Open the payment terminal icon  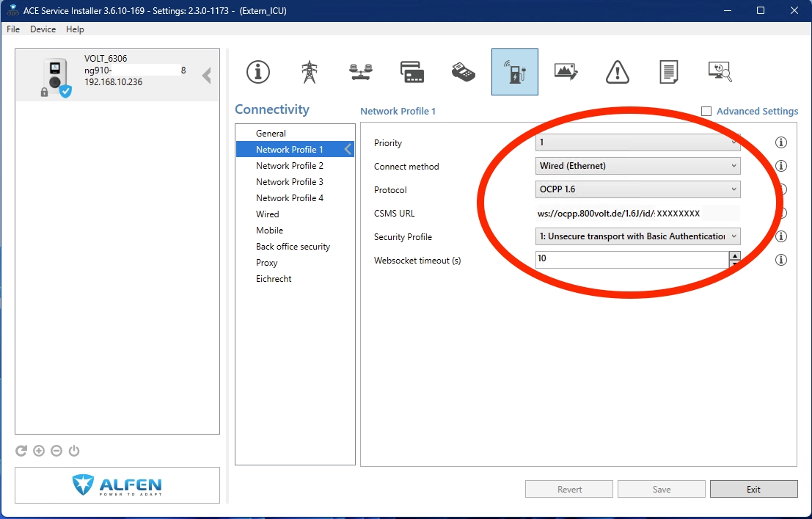pos(463,72)
